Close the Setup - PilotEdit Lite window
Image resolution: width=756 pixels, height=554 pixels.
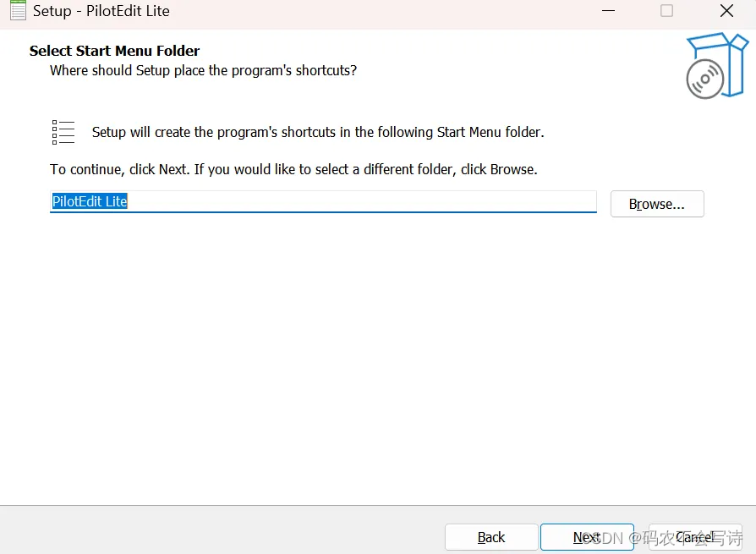tap(726, 11)
